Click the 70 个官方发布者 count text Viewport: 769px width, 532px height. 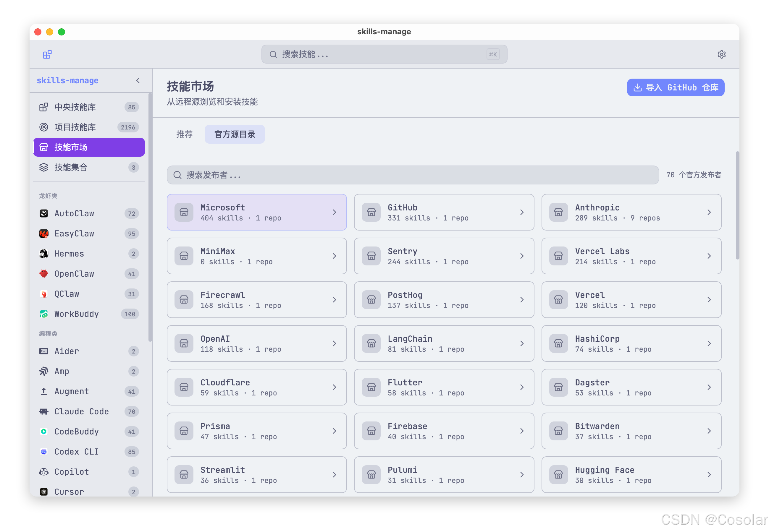[x=694, y=175]
